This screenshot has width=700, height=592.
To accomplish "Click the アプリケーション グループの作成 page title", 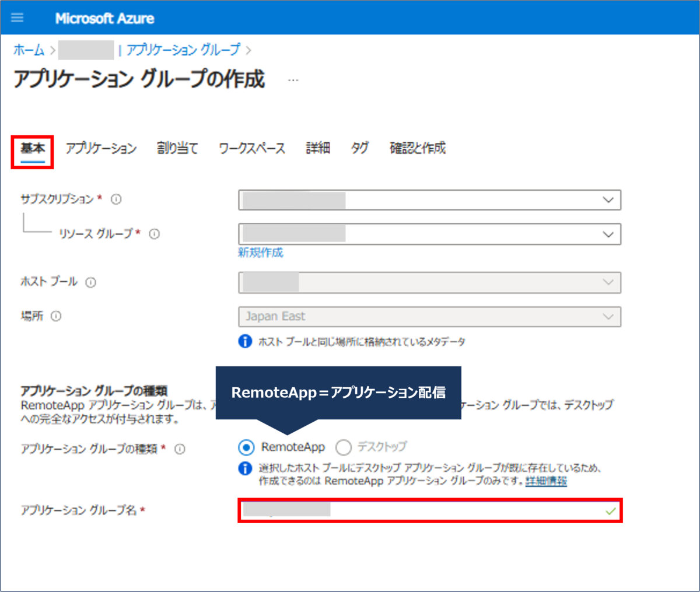I will click(x=139, y=79).
